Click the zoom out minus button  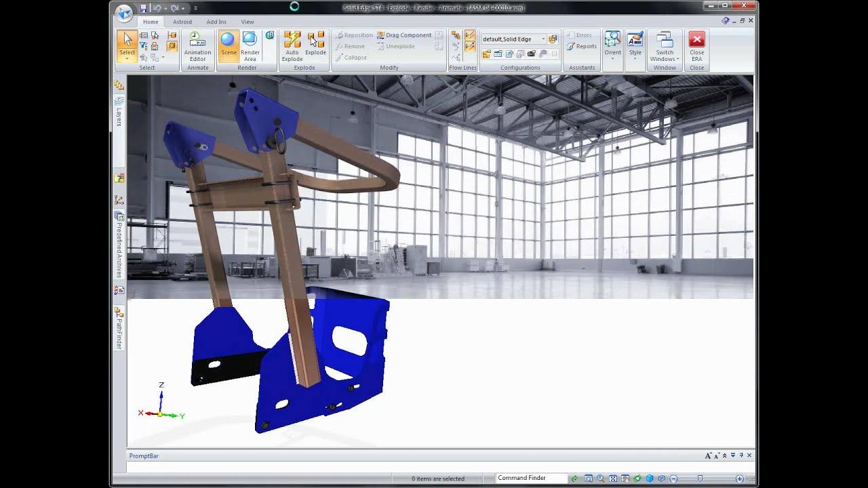point(673,479)
